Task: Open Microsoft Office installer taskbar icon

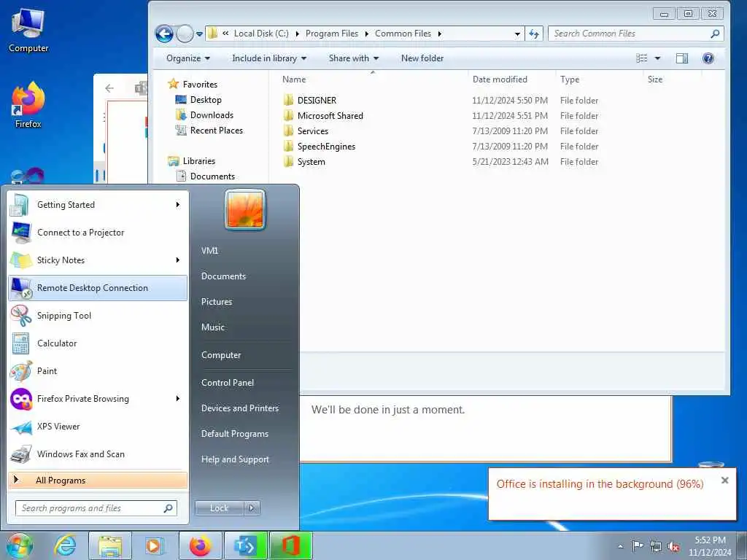Action: 290,545
